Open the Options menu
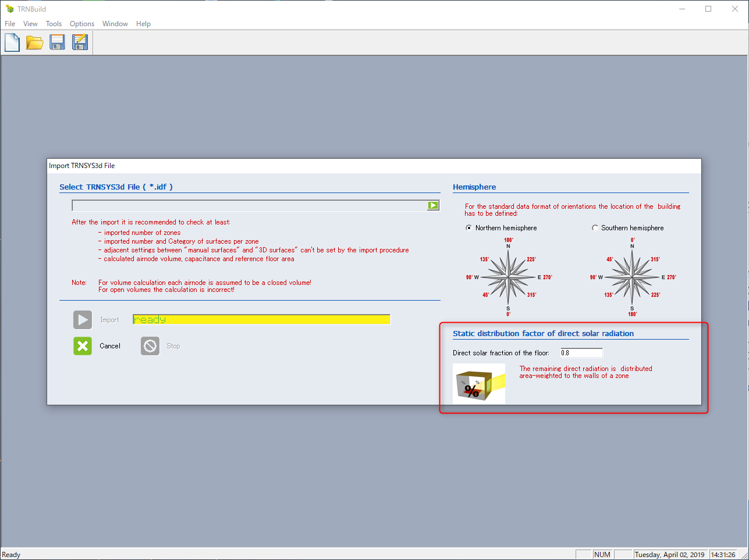The image size is (749, 560). (82, 24)
